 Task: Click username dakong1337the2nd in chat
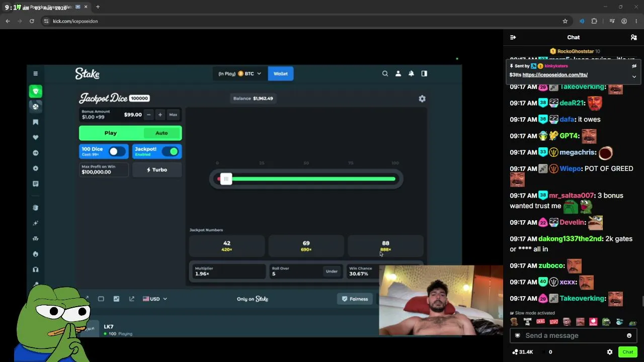pyautogui.click(x=571, y=239)
